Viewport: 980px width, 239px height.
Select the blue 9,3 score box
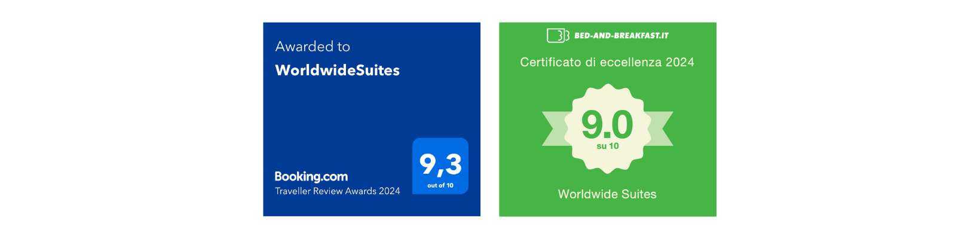(x=440, y=166)
